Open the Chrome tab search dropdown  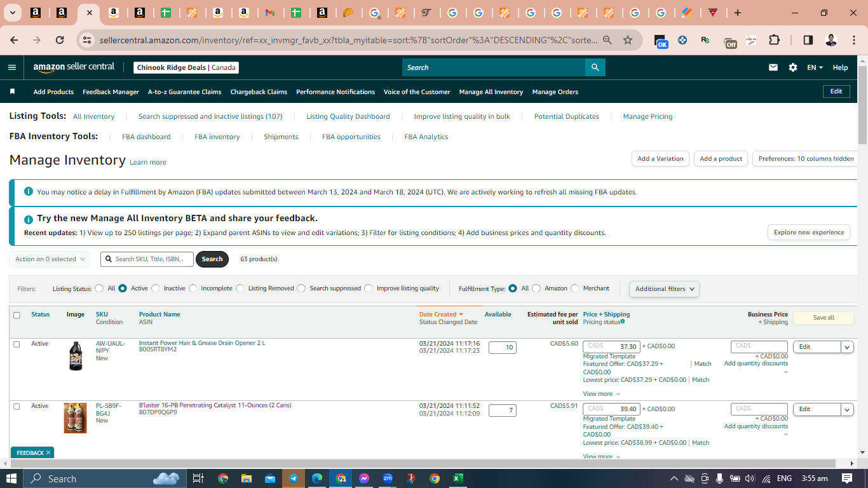13,13
